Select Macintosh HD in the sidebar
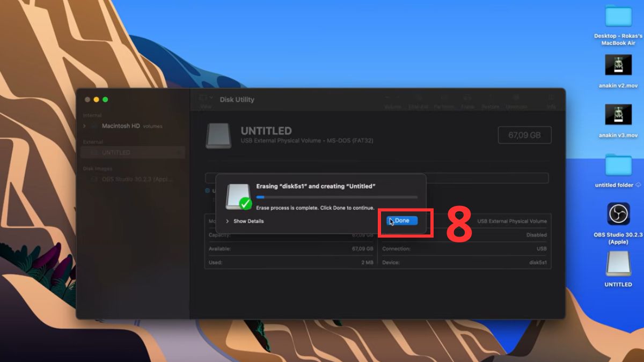Viewport: 644px width, 362px height. point(121,126)
